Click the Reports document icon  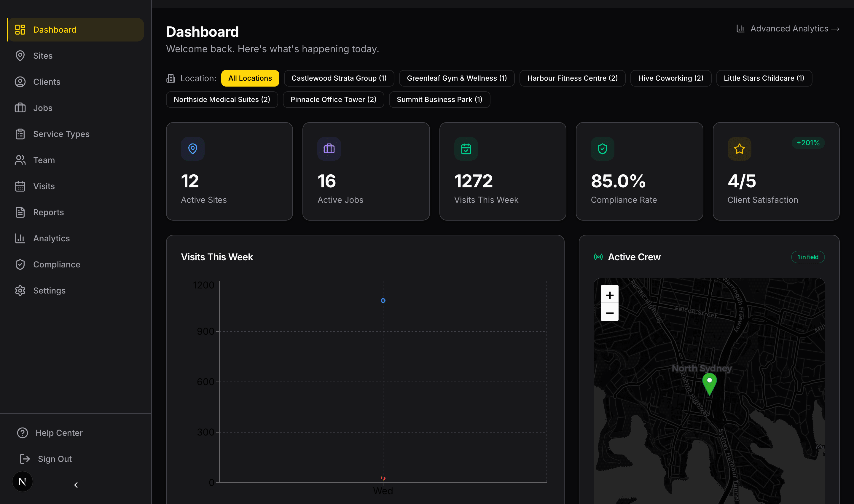click(x=20, y=212)
